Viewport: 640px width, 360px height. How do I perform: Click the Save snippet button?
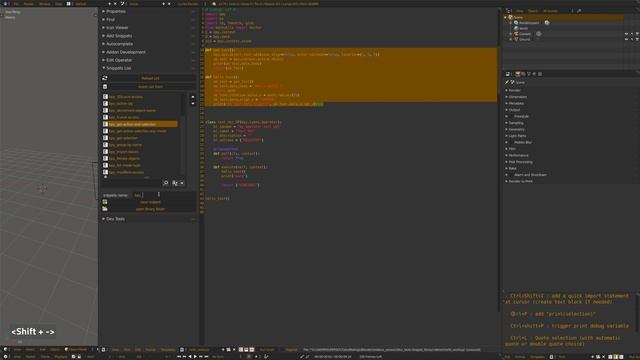pos(150,202)
